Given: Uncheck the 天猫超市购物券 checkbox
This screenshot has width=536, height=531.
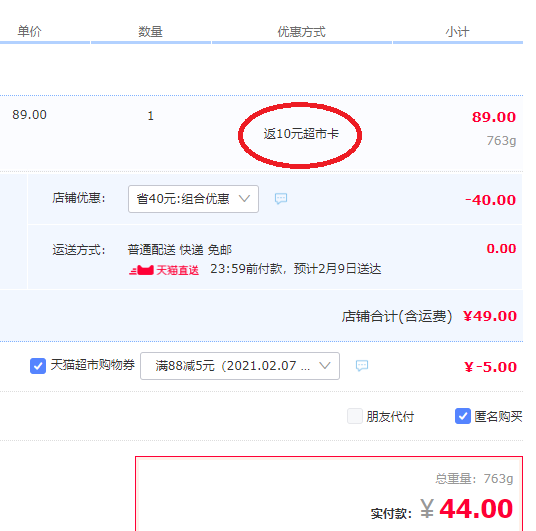Looking at the screenshot, I should [38, 366].
